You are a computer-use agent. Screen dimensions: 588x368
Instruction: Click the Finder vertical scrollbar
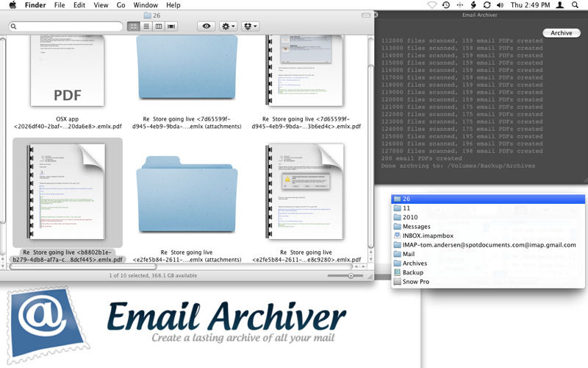[370, 156]
